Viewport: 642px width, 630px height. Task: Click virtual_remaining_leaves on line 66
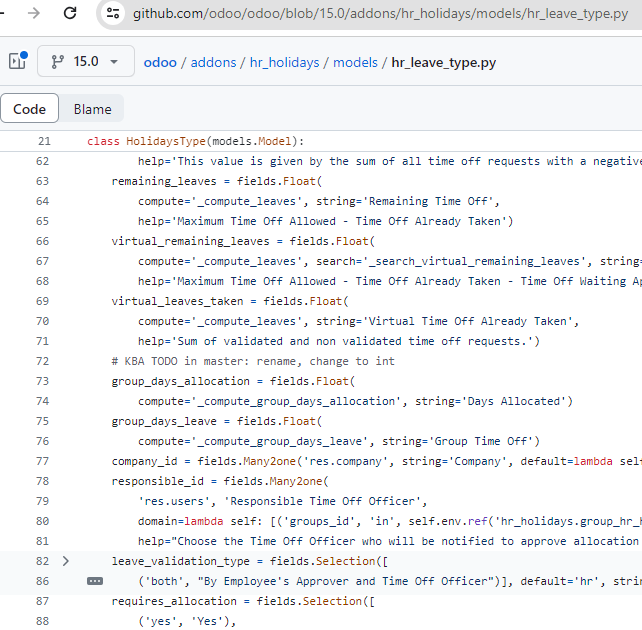click(x=190, y=241)
